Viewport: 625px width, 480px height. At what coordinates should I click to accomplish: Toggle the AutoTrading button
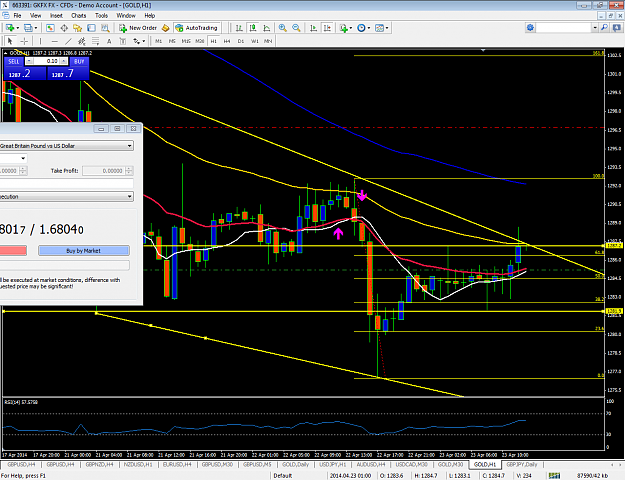[x=197, y=28]
